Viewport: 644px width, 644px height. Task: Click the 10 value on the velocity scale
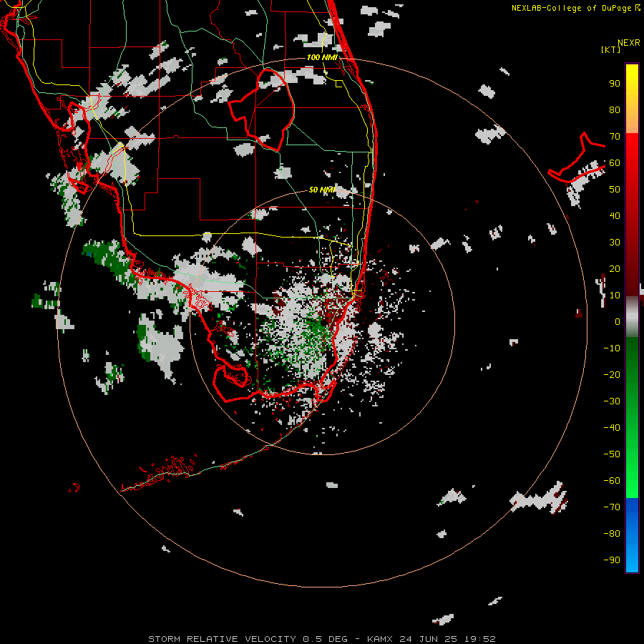tap(615, 296)
